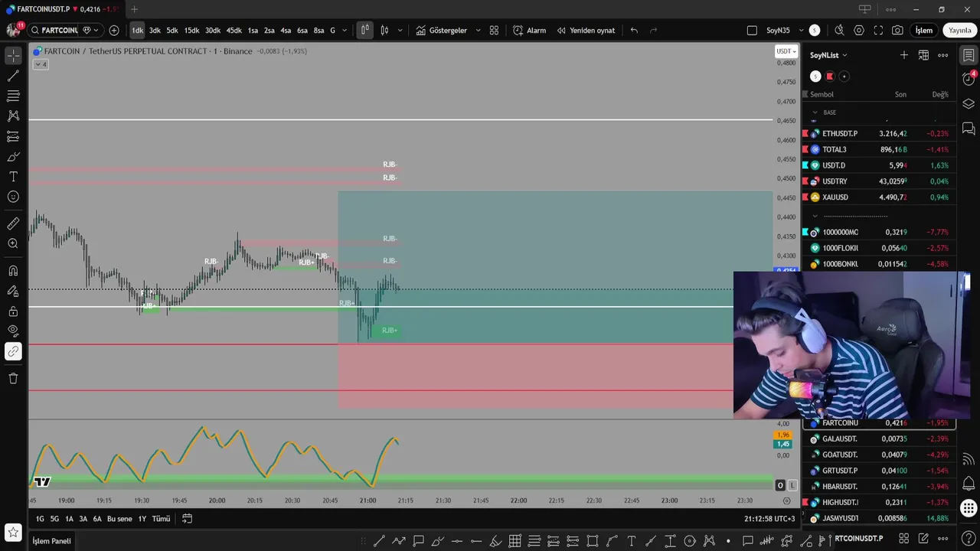Add a symbol to the watchlist
The image size is (980, 551).
click(904, 55)
